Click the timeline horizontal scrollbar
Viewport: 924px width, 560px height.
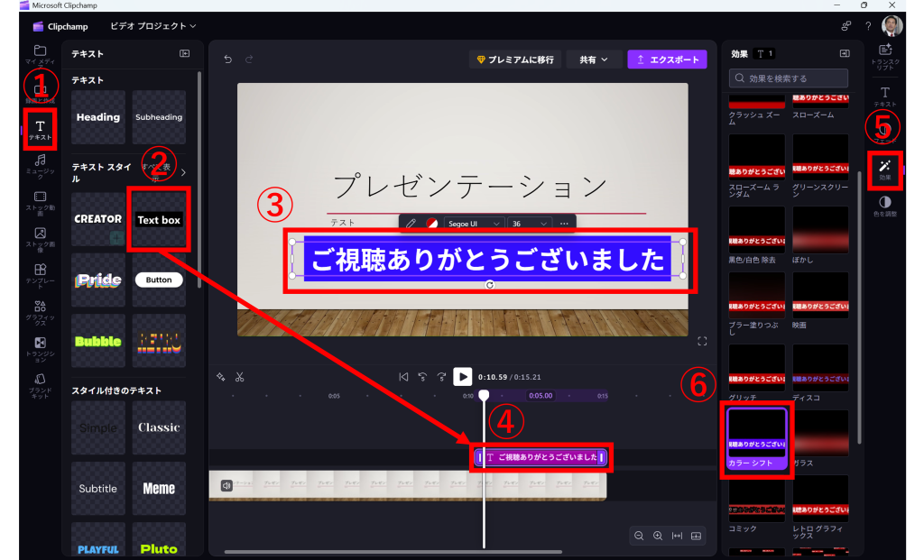click(x=393, y=552)
